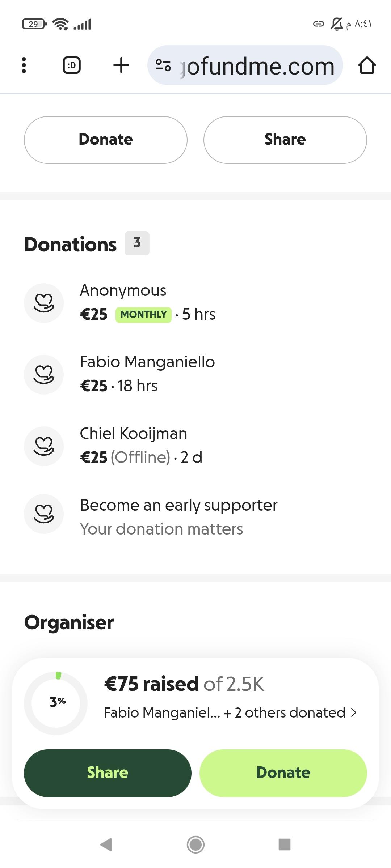Tap the light green Donate button

tap(283, 773)
